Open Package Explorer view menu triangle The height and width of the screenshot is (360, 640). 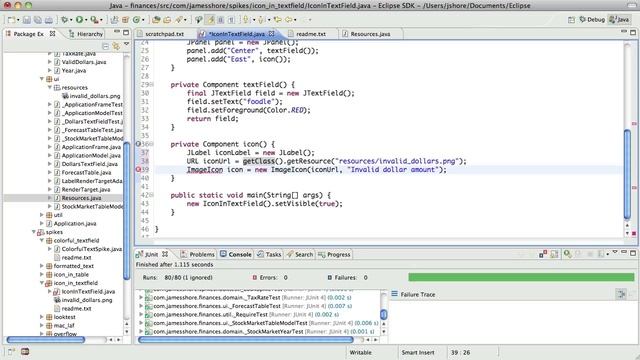pyautogui.click(x=127, y=44)
